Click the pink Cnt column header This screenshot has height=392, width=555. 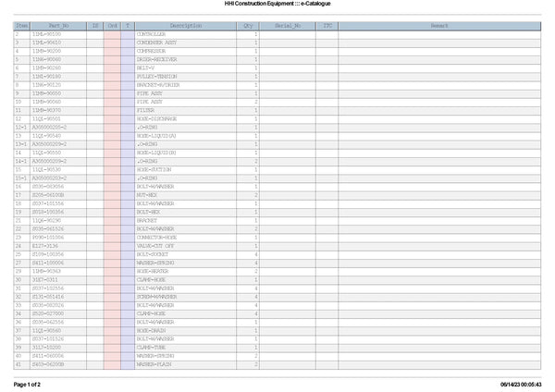click(x=113, y=25)
